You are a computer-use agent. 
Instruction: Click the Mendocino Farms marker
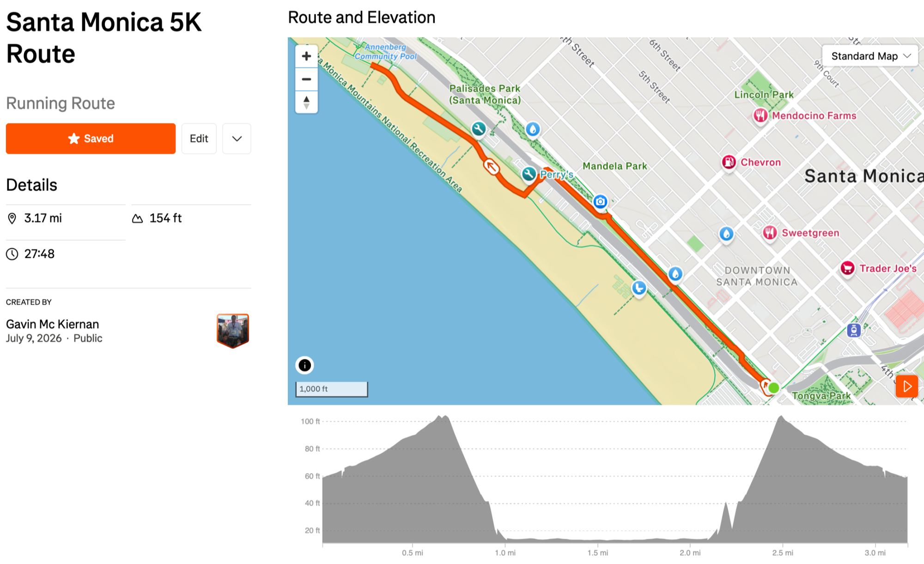(x=760, y=115)
